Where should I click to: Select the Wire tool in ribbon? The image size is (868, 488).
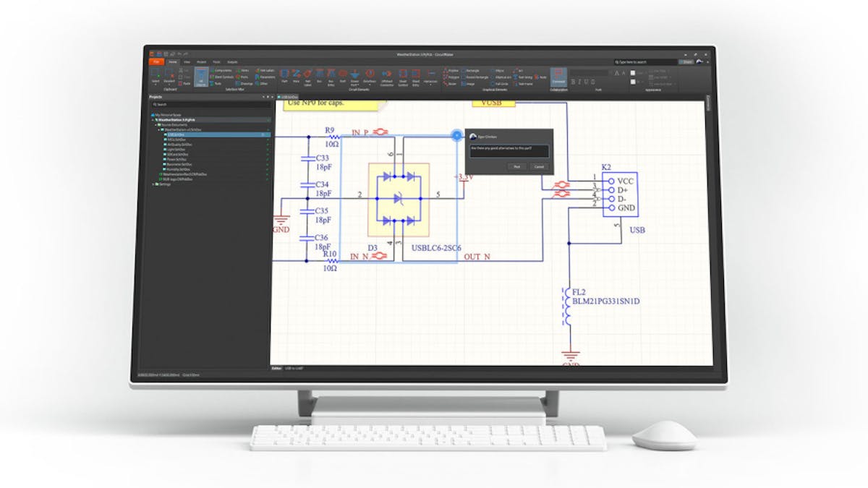296,76
